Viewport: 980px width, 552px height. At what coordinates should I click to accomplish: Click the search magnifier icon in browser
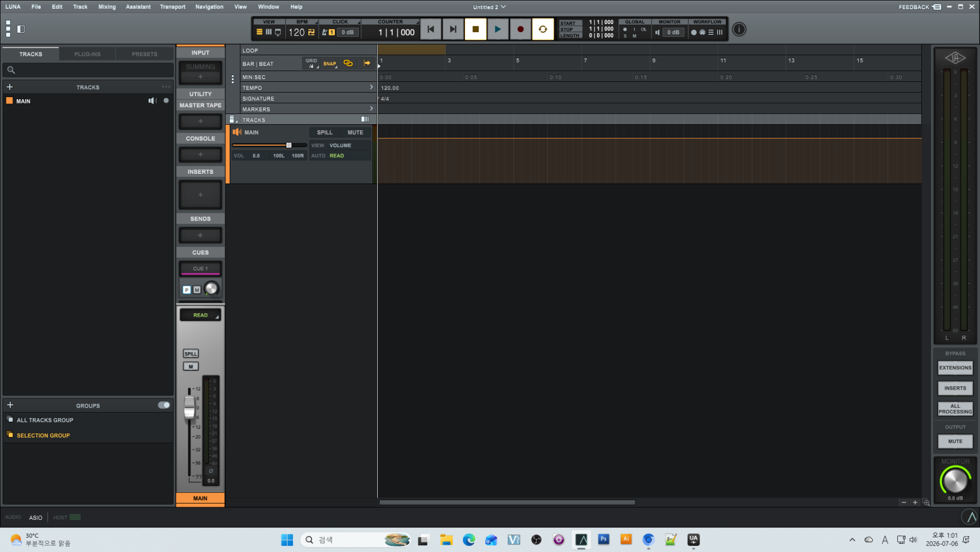(11, 70)
